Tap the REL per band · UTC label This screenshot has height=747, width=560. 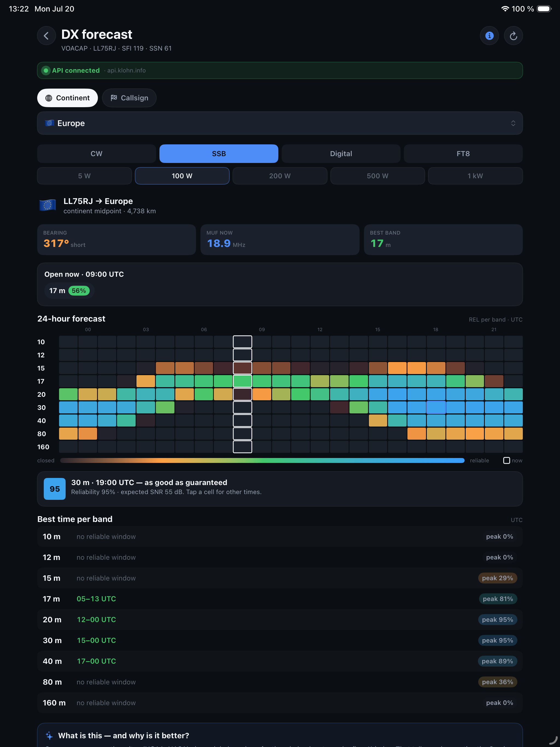pos(495,319)
